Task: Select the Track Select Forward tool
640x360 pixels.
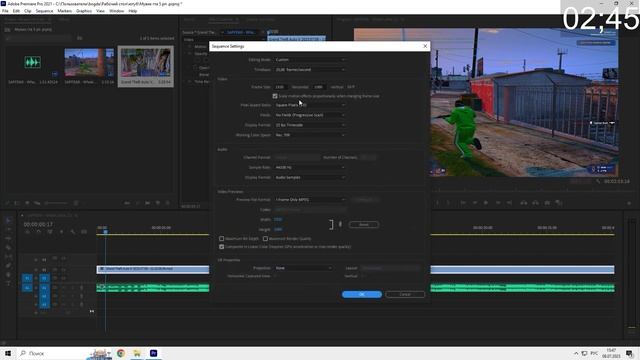Action: coord(9,229)
